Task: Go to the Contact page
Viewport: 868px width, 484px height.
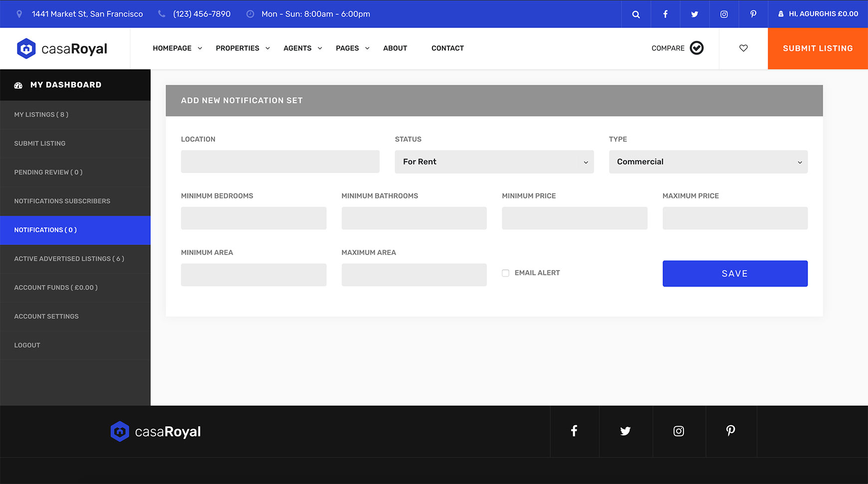Action: coord(447,48)
